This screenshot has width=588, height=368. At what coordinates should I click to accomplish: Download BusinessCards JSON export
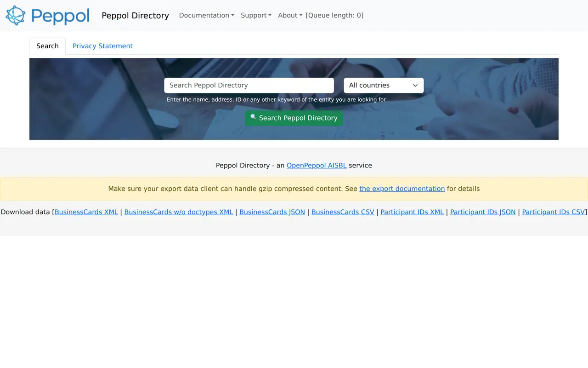click(272, 212)
